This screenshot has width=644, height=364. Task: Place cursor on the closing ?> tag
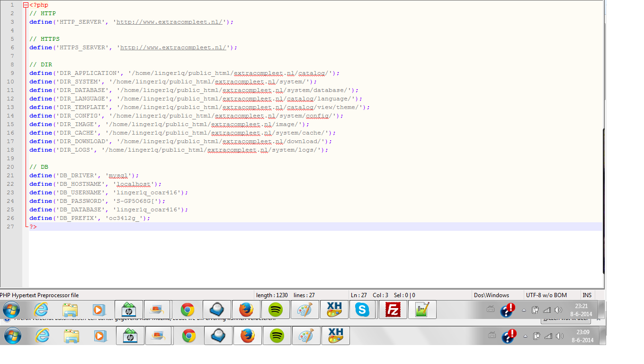[33, 227]
